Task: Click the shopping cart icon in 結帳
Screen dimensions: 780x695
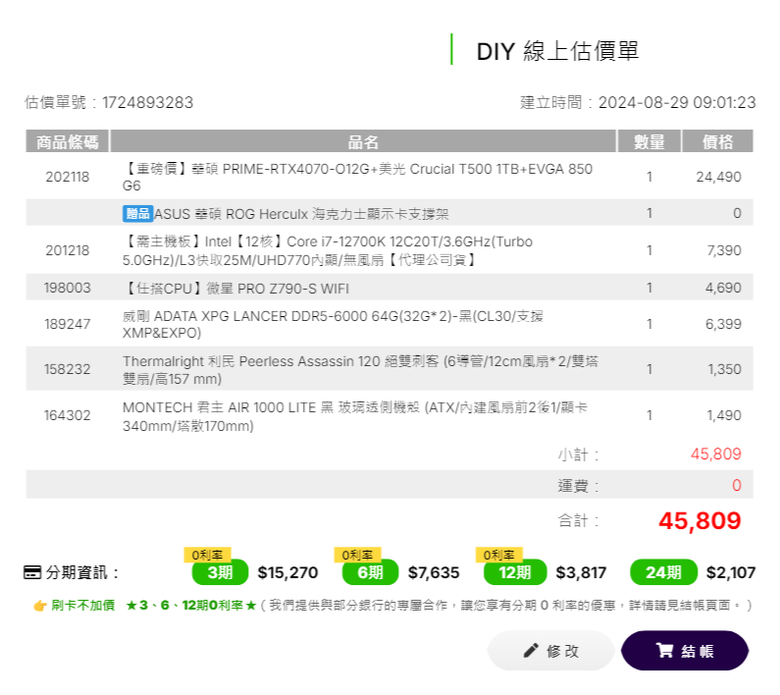Action: (x=665, y=650)
